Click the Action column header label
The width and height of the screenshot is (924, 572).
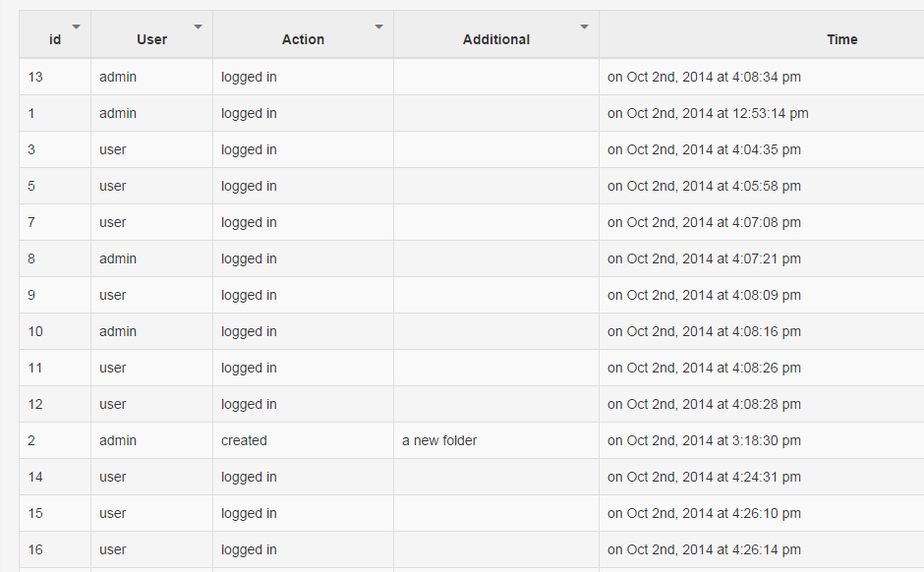pyautogui.click(x=303, y=39)
